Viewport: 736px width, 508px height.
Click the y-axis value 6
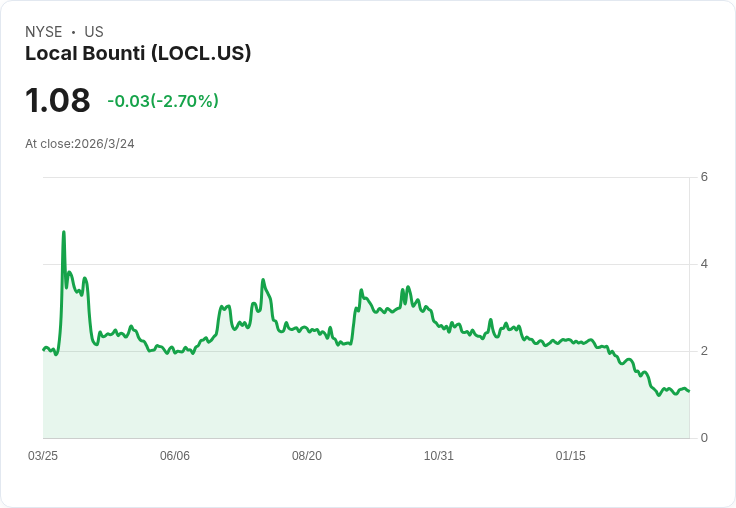[x=705, y=178]
